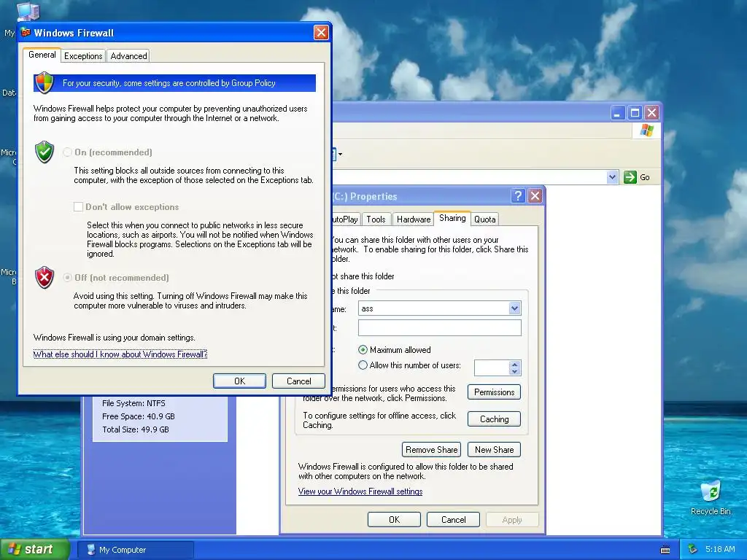Click the New Share button

click(x=494, y=449)
